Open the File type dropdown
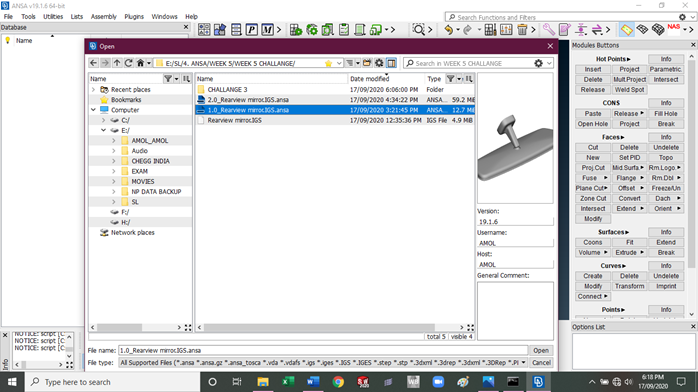The height and width of the screenshot is (392, 698). (x=524, y=363)
